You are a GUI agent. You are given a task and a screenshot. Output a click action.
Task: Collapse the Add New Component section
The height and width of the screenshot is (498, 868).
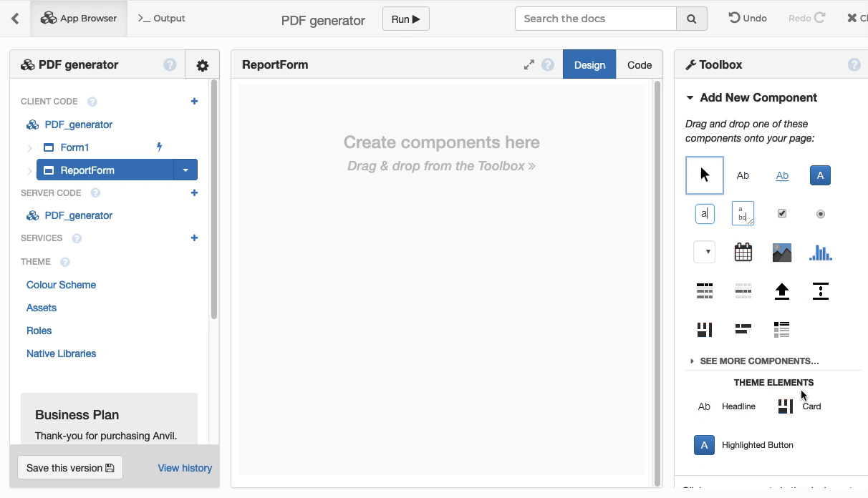(690, 98)
